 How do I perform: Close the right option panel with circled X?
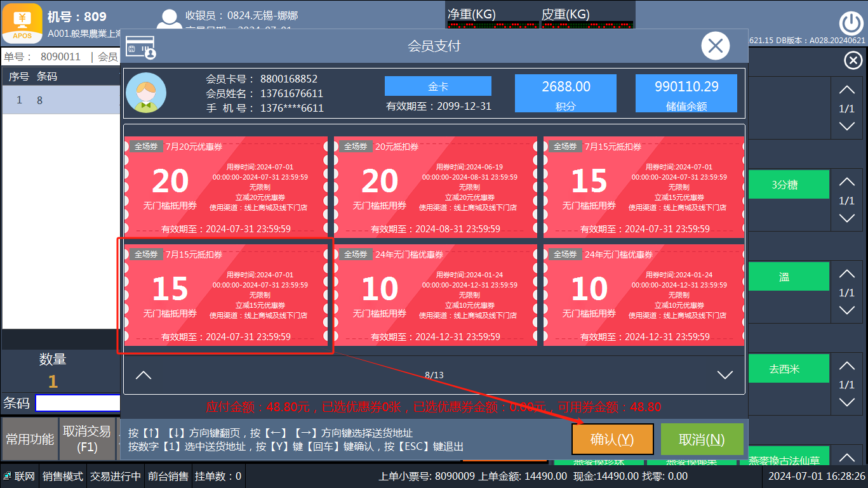pyautogui.click(x=853, y=60)
